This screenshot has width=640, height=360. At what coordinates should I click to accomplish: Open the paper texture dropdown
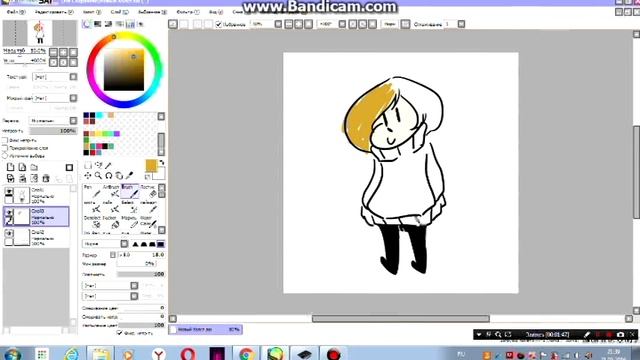coord(73,77)
